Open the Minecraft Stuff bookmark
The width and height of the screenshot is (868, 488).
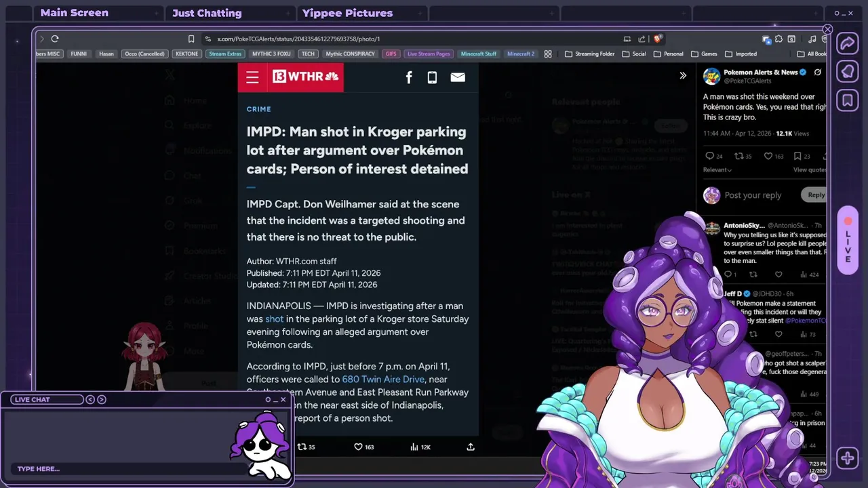click(x=478, y=54)
